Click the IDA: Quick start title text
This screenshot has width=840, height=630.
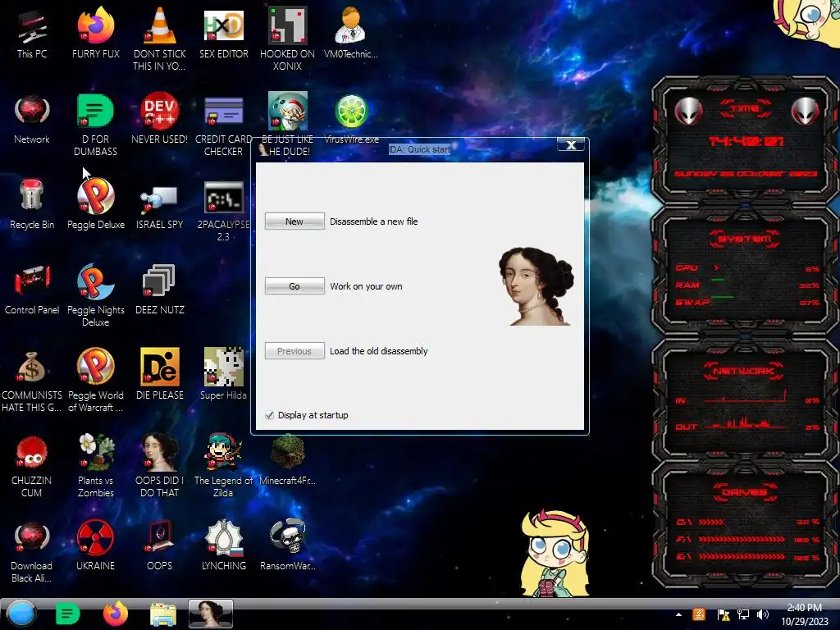click(419, 149)
